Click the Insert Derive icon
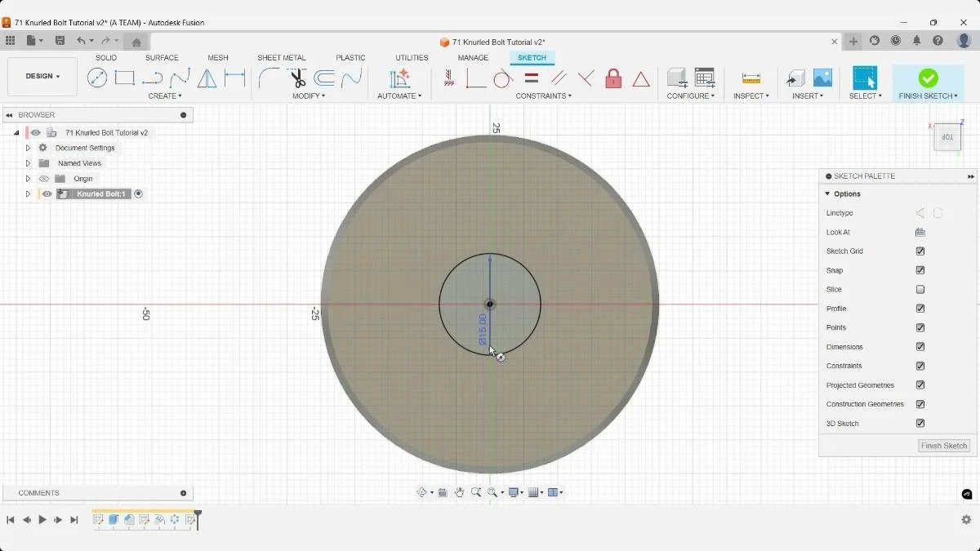Screen dimensions: 980x551 coord(795,78)
